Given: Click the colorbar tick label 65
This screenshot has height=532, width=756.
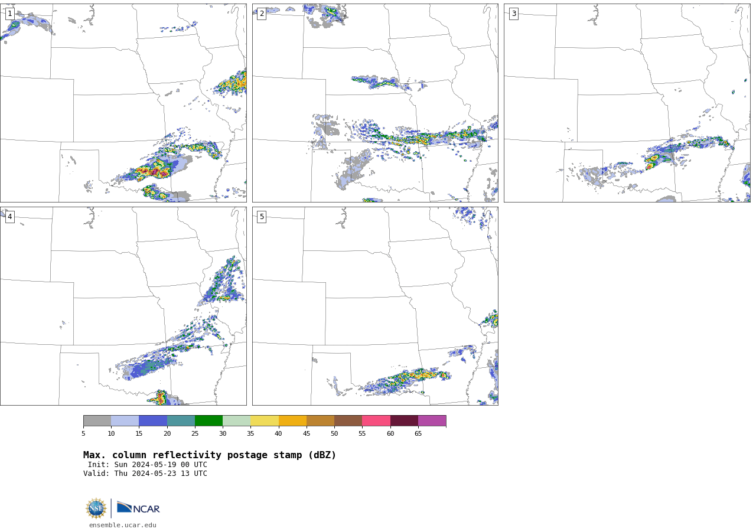Looking at the screenshot, I should pyautogui.click(x=418, y=434).
